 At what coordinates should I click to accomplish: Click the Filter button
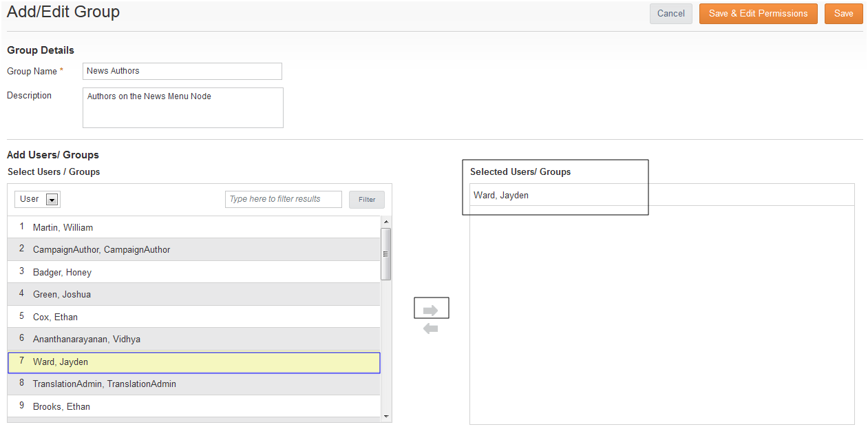pyautogui.click(x=367, y=200)
